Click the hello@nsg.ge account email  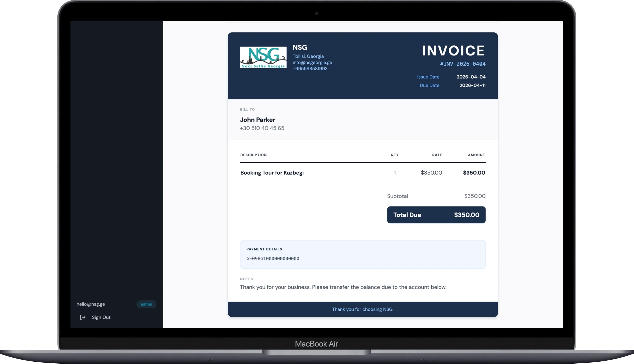coord(91,304)
